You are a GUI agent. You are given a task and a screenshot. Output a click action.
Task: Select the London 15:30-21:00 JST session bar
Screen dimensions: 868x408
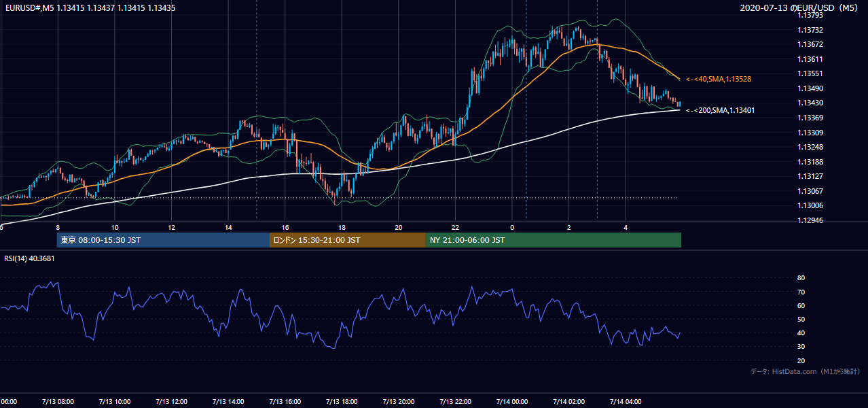[348, 240]
